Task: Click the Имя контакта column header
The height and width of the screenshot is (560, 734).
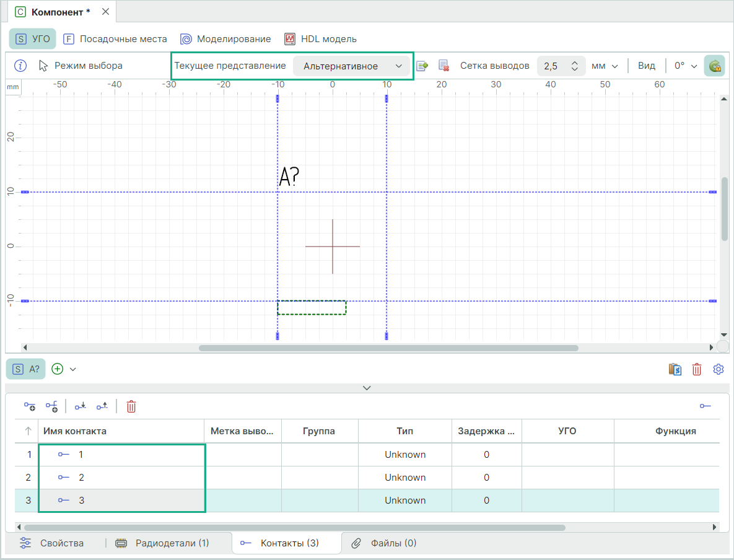Action: pos(121,431)
